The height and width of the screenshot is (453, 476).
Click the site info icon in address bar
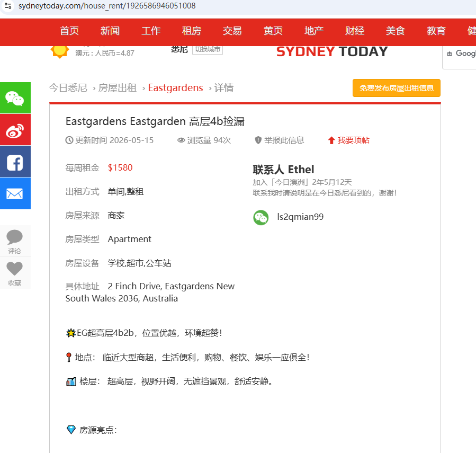[x=8, y=6]
